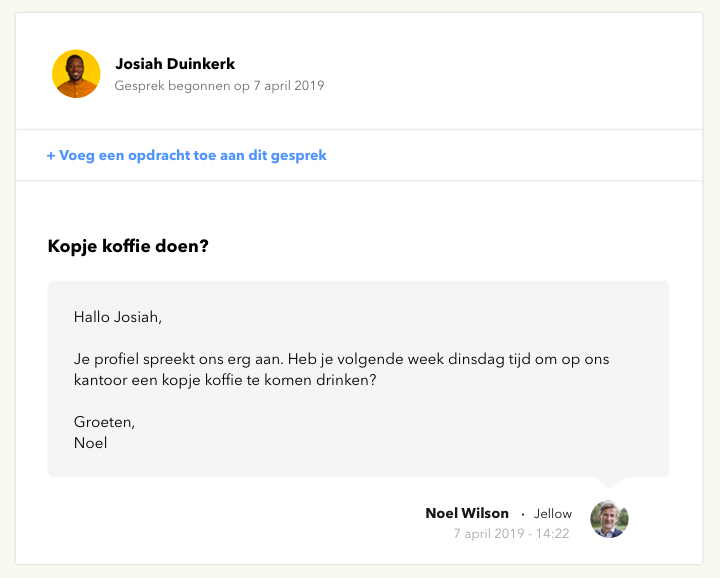Click the gray message bubble body text
The height and width of the screenshot is (578, 720).
pos(359,379)
